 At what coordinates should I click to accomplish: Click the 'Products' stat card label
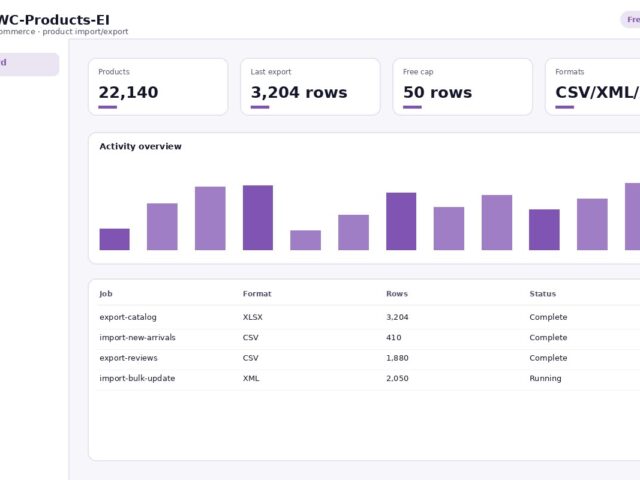[x=114, y=72]
